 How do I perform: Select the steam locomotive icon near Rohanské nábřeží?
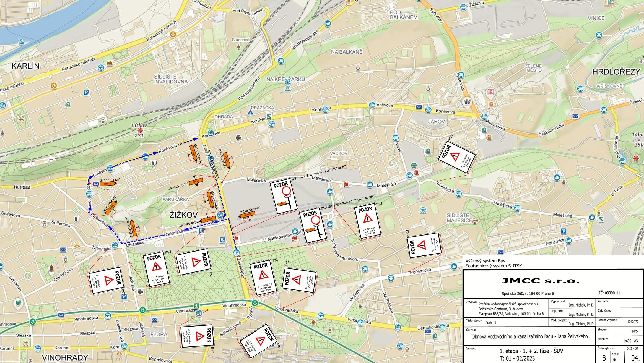(110, 63)
